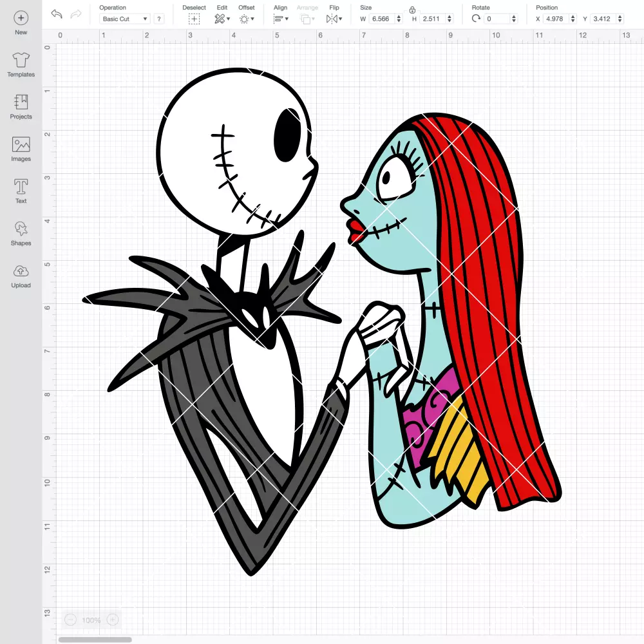Click the X position field showing 4.978
Viewport: 644px width, 644px height.
pyautogui.click(x=556, y=19)
